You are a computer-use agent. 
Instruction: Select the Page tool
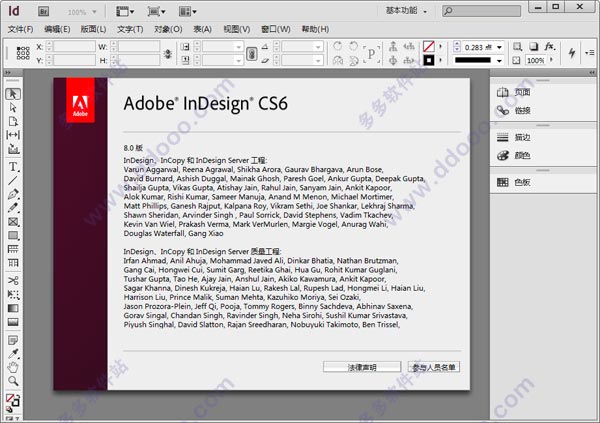point(13,121)
